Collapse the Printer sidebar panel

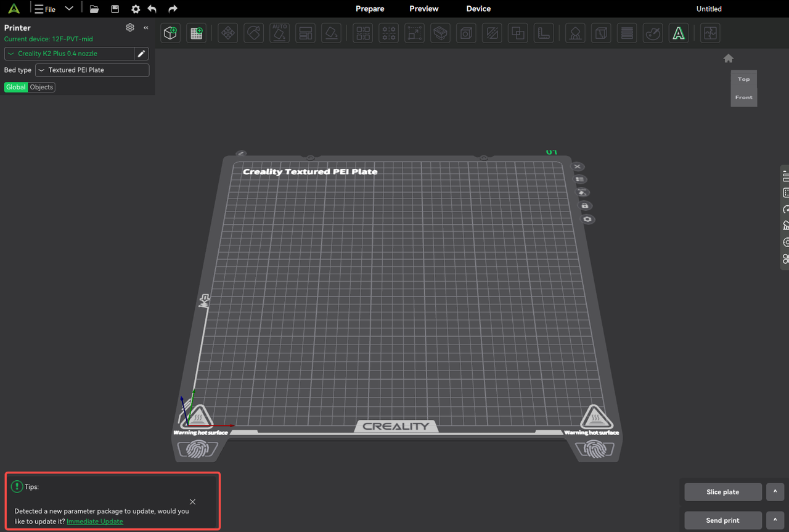[146, 28]
